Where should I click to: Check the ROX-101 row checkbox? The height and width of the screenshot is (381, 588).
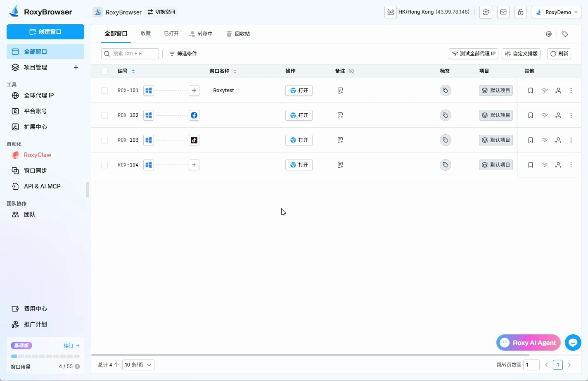104,90
